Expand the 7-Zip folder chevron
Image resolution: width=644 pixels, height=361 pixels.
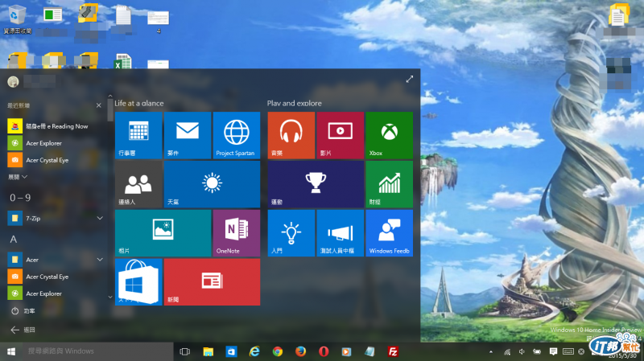100,218
